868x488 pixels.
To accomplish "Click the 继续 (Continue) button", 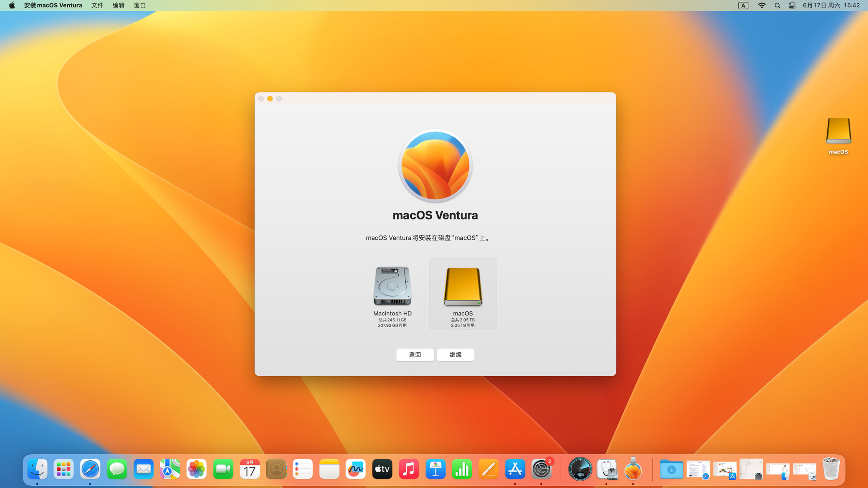I will (455, 354).
